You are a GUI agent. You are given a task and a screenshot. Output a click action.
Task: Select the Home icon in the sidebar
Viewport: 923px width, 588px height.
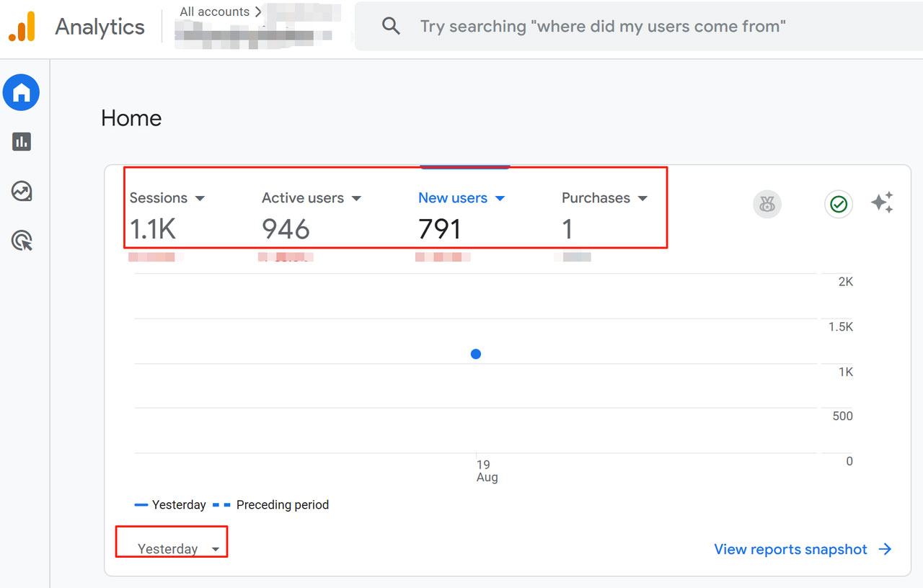pyautogui.click(x=22, y=93)
